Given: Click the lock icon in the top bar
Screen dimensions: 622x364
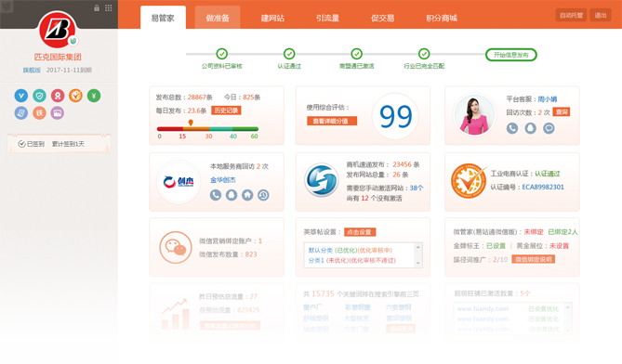Looking at the screenshot, I should pyautogui.click(x=97, y=8).
